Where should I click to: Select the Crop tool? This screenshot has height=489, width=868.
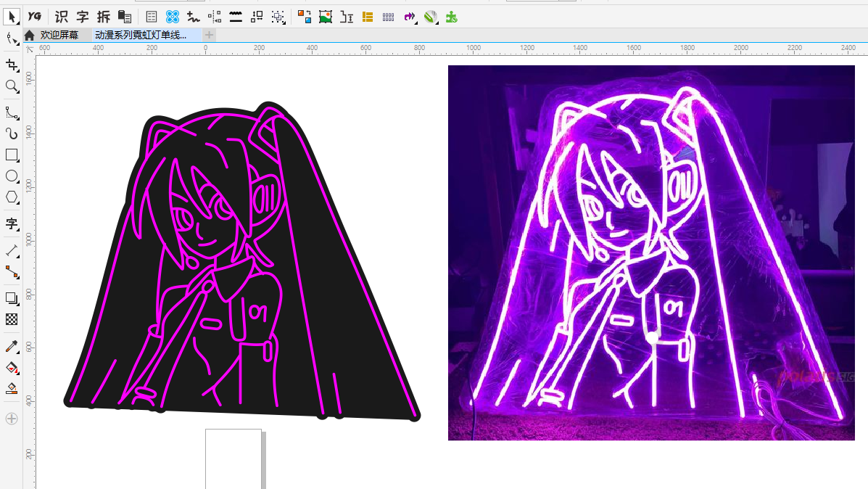(x=12, y=65)
